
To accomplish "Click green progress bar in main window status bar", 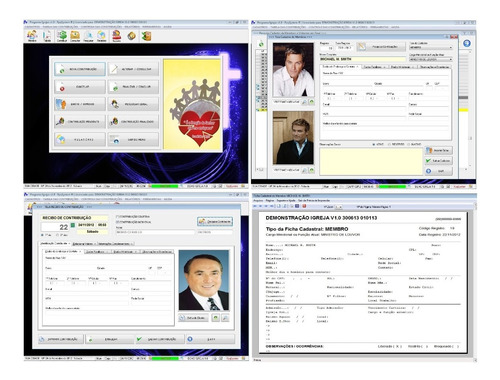I will click(165, 186).
